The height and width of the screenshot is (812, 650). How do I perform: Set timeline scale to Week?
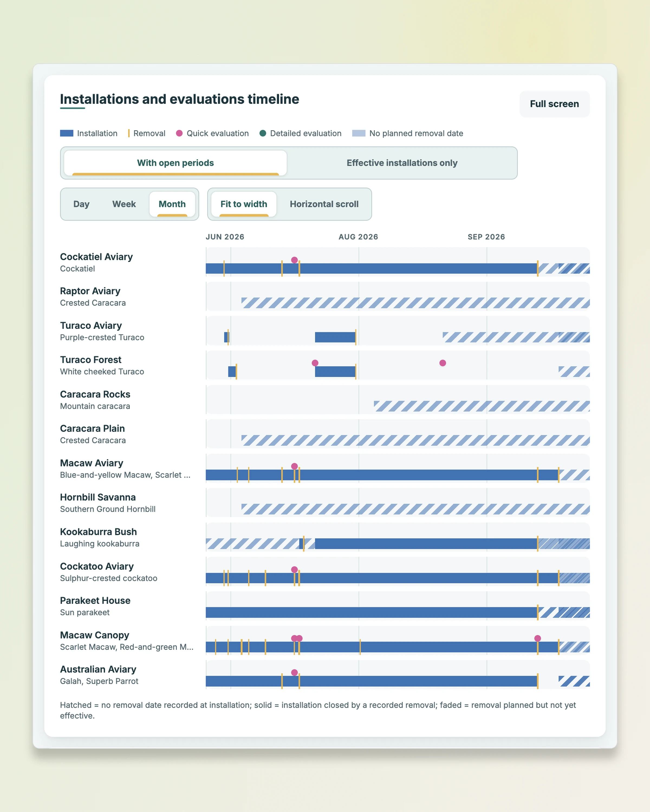(x=124, y=204)
